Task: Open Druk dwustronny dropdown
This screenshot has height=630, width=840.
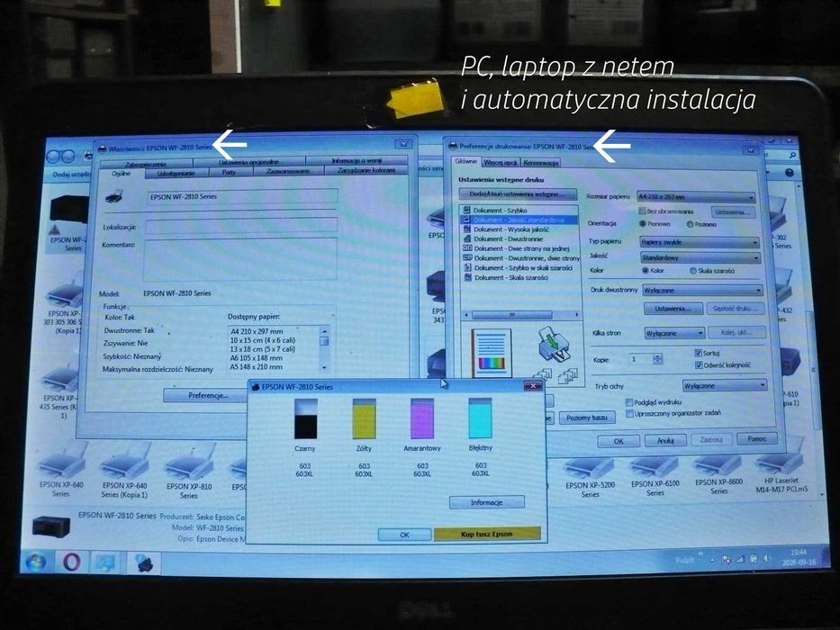Action: coord(702,291)
